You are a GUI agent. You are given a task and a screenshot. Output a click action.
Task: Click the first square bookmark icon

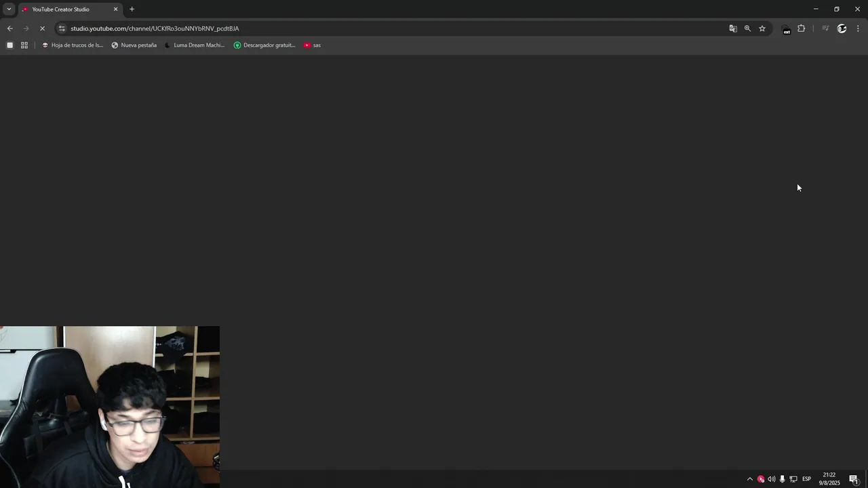(9, 45)
